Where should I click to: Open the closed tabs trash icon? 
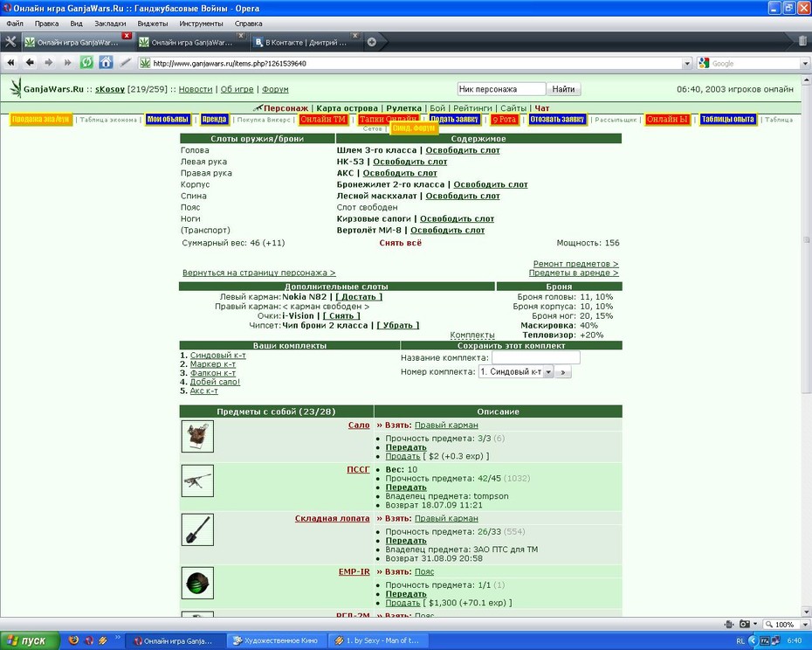click(802, 41)
